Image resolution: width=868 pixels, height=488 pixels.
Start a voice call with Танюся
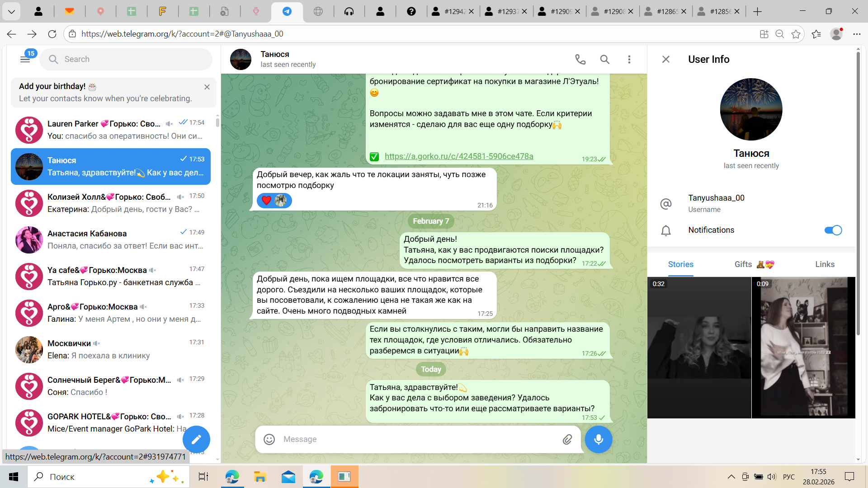580,59
